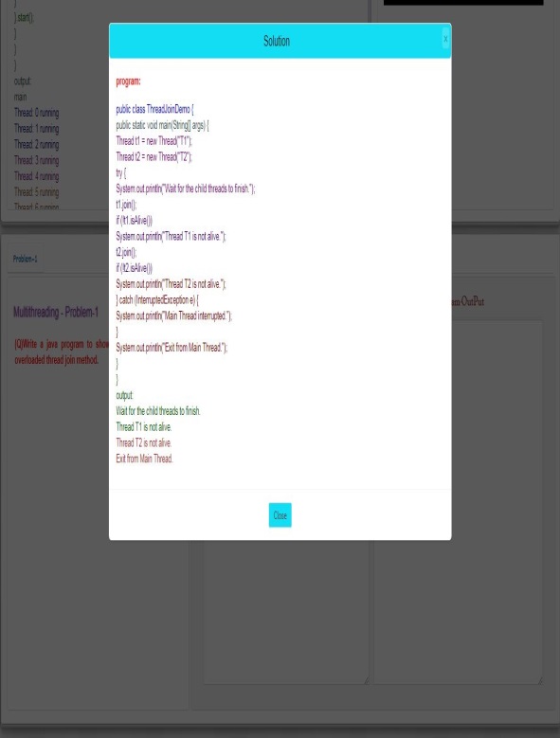Click the Solution dialog title
The width and height of the screenshot is (560, 738).
pyautogui.click(x=277, y=41)
